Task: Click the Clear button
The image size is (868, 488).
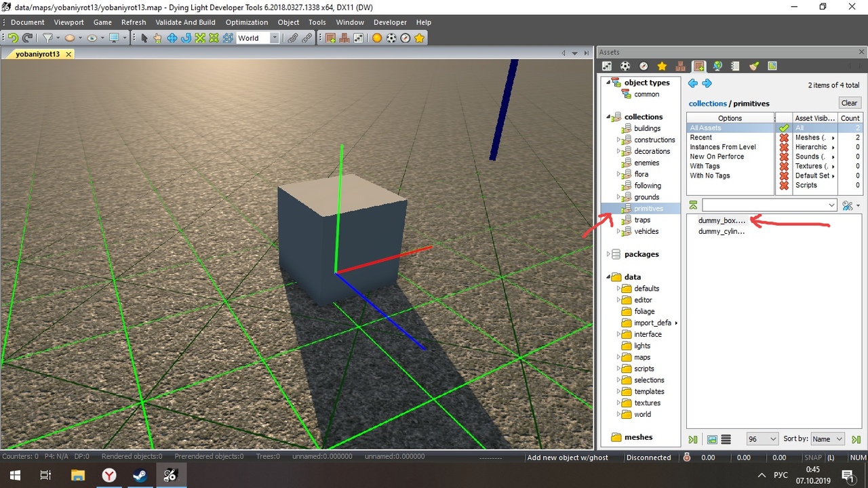Action: (x=850, y=103)
